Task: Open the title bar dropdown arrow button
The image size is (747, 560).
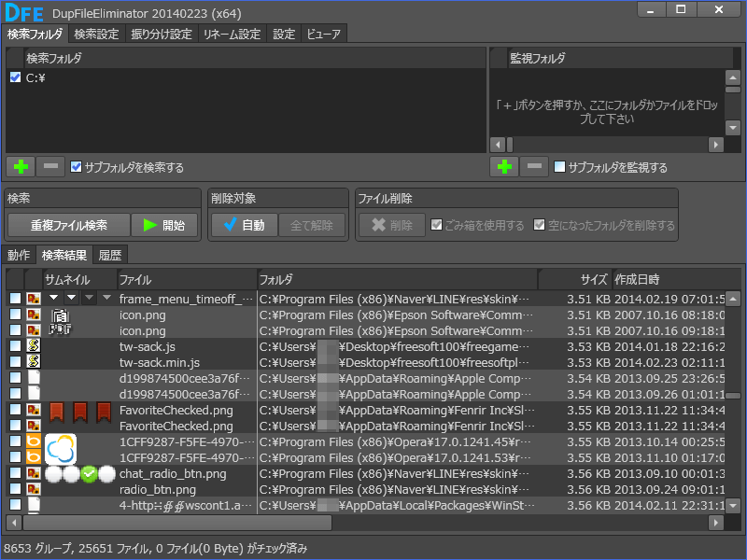Action: (x=651, y=9)
